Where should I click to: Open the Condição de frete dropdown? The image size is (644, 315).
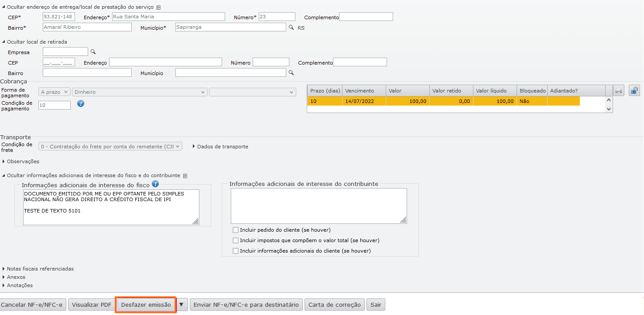[x=110, y=147]
